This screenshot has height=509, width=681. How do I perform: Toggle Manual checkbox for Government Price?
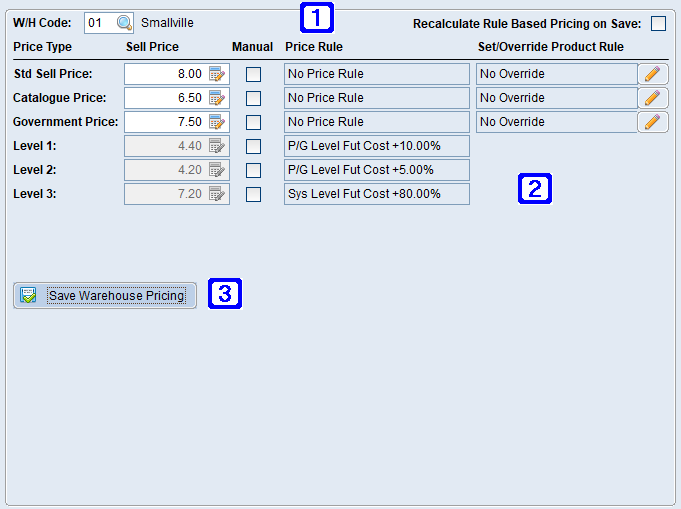click(x=253, y=122)
